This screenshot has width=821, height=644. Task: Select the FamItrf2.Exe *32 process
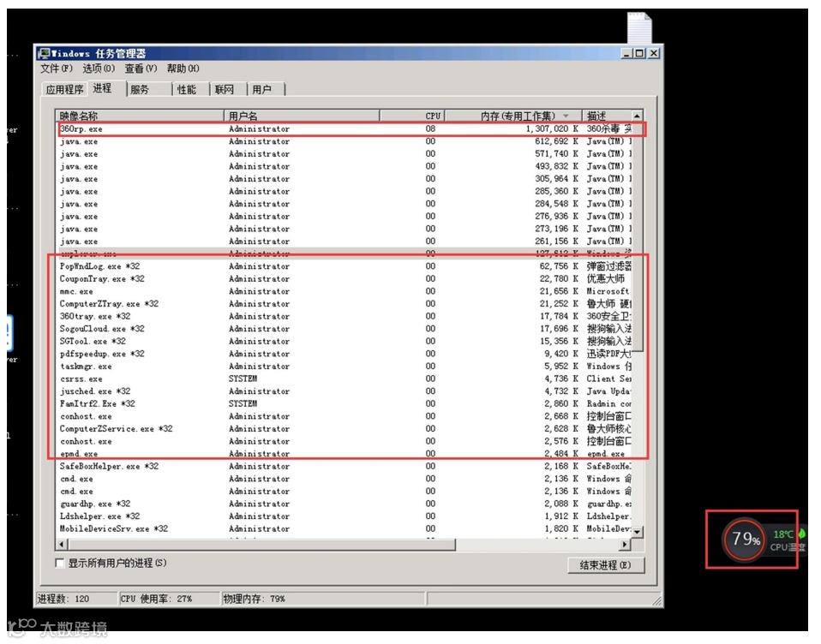[344, 404]
